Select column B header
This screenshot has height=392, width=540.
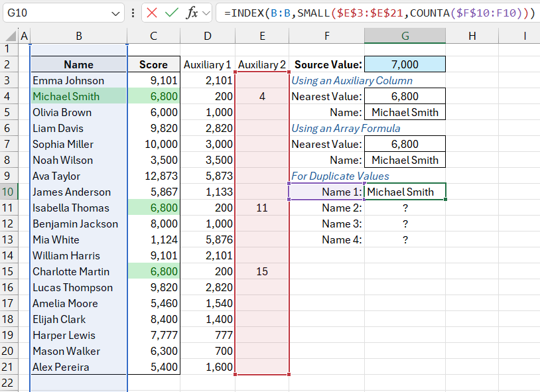(78, 36)
